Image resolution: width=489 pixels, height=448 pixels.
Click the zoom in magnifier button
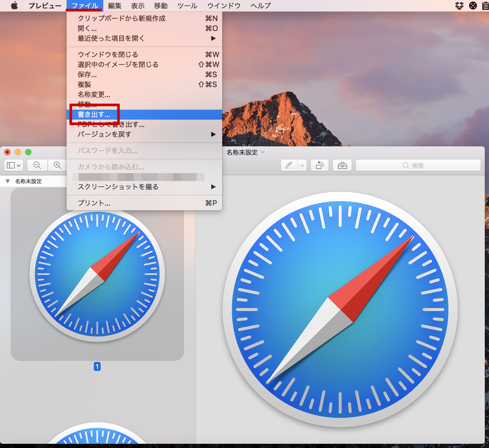[x=57, y=165]
